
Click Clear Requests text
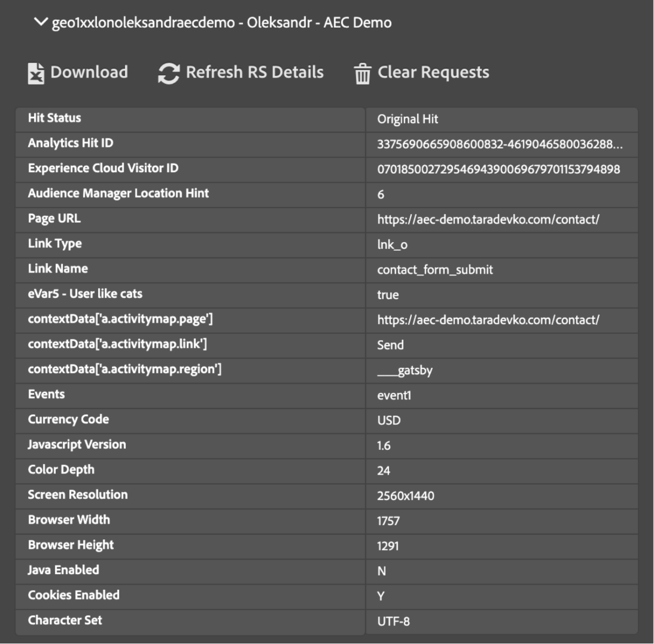433,72
